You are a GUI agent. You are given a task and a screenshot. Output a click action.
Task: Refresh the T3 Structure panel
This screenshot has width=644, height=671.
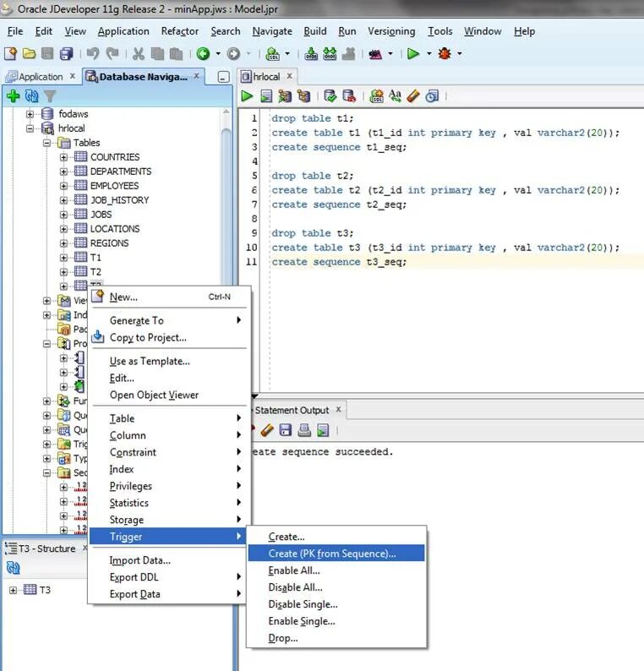[x=14, y=568]
